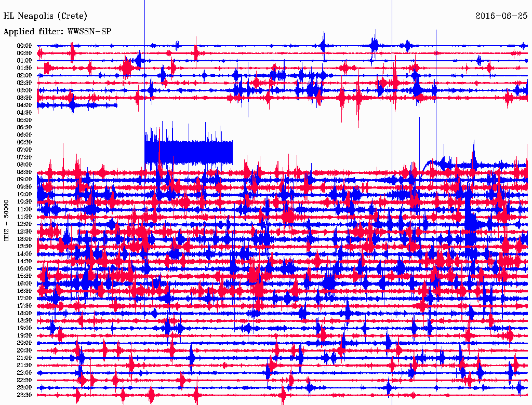Select the 17:00 time label
This screenshot has width=532, height=405.
click(24, 299)
